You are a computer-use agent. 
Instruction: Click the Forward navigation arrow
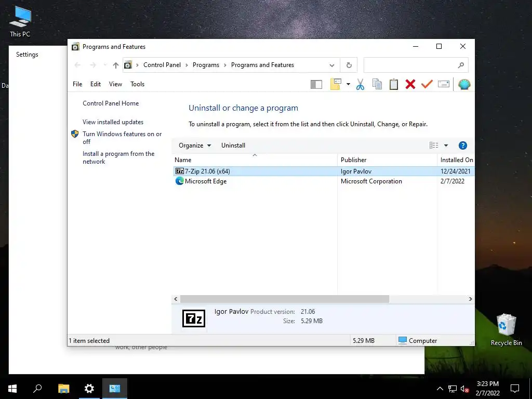tap(92, 65)
